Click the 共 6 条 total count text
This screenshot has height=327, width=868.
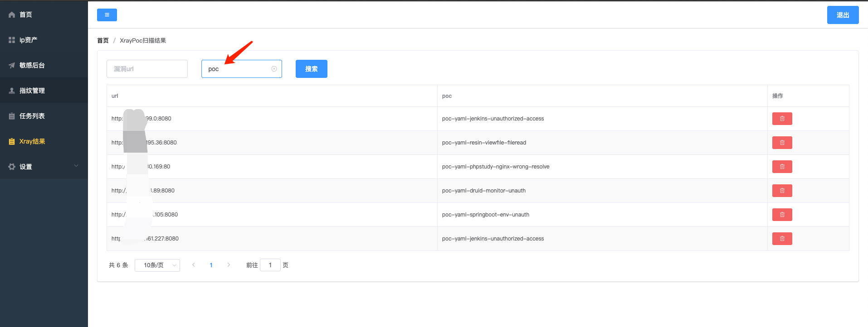click(x=118, y=265)
